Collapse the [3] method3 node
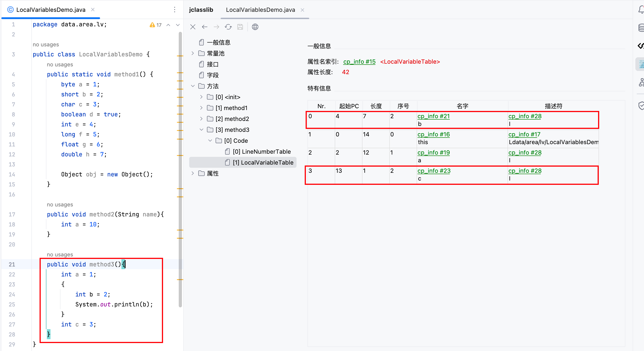This screenshot has height=351, width=644. [201, 130]
